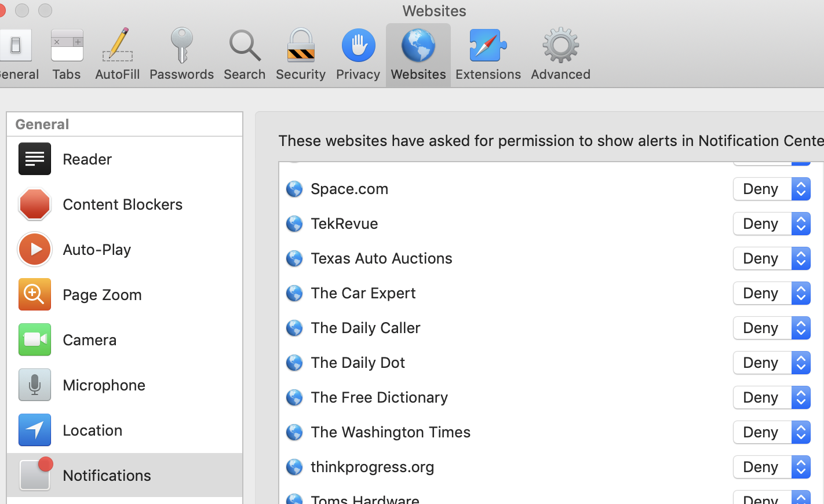Image resolution: width=824 pixels, height=504 pixels.
Task: Click the globe icon beside The Washington Times
Action: 294,432
